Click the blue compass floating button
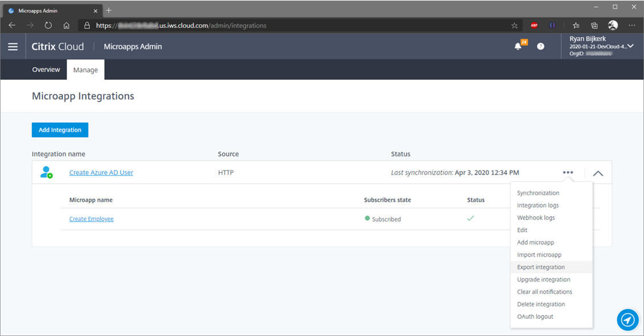Viewport: 644px width, 336px height. [627, 319]
